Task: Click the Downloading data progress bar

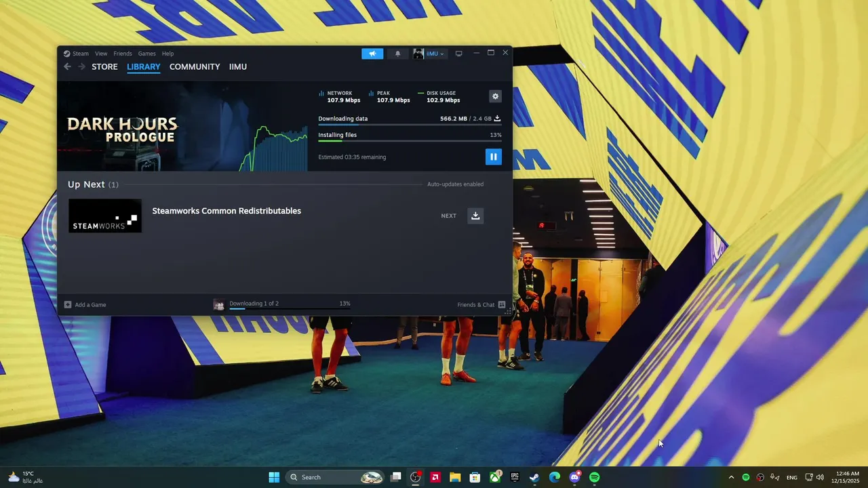Action: click(410, 125)
